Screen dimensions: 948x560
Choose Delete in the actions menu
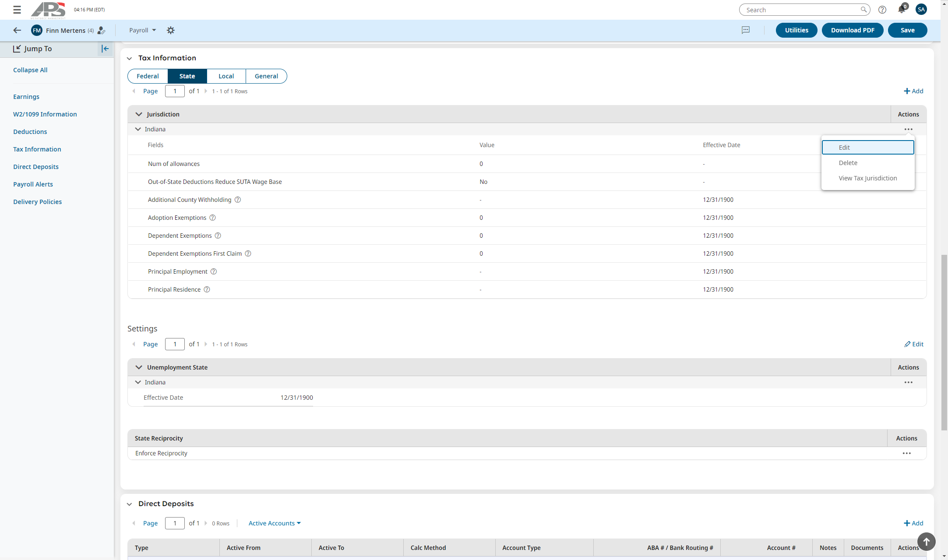[x=868, y=163]
